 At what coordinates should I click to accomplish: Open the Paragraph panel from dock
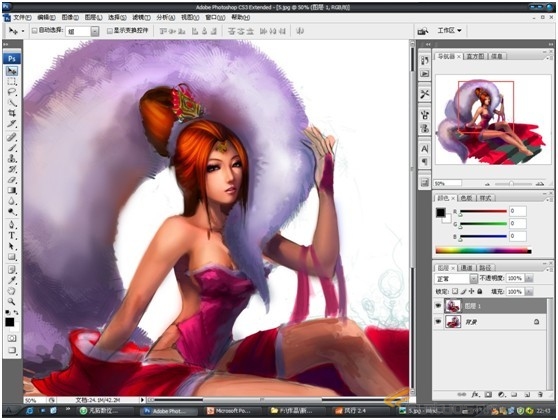(425, 162)
